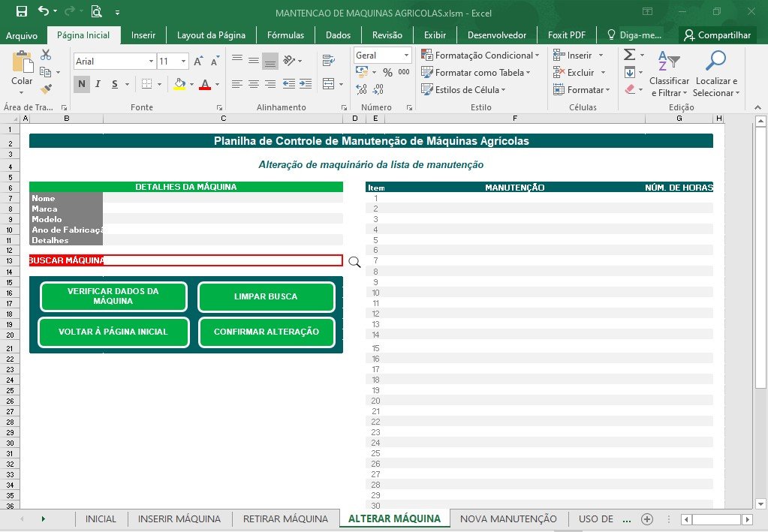Align text to top of cell

[237, 60]
